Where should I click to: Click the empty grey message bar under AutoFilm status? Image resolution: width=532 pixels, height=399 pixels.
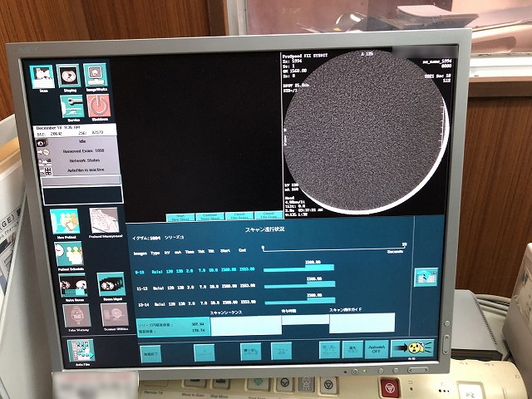click(81, 181)
